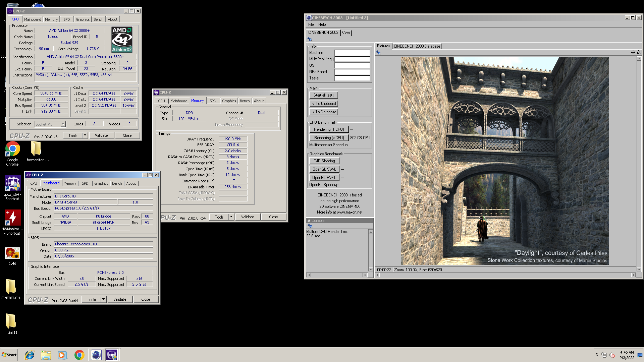Screen dimensions: 644x362
Task: Open the Start menu
Action: click(9, 355)
